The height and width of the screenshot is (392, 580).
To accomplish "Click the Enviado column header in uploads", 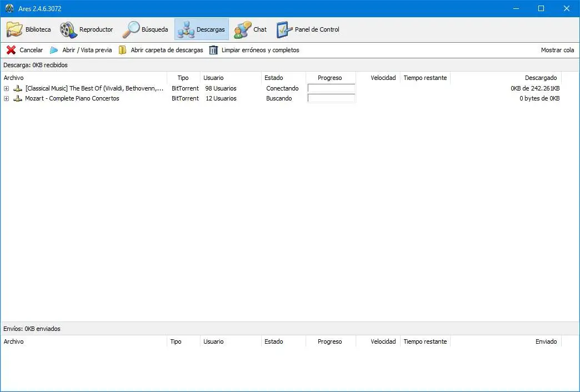I will point(506,341).
